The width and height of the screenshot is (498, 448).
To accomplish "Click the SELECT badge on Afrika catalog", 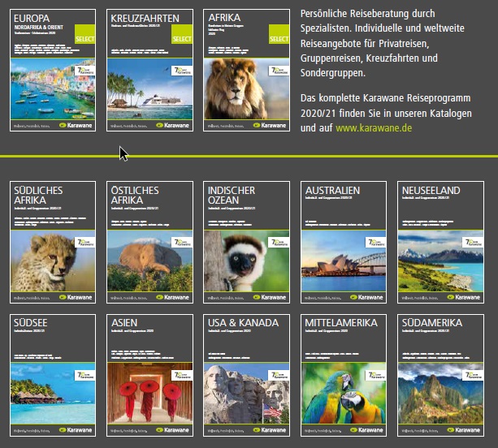I will click(279, 34).
